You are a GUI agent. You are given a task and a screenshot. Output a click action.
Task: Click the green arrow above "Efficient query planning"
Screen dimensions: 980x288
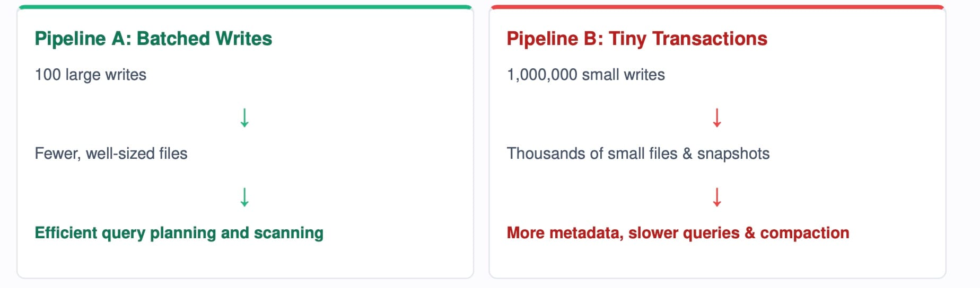pos(244,197)
